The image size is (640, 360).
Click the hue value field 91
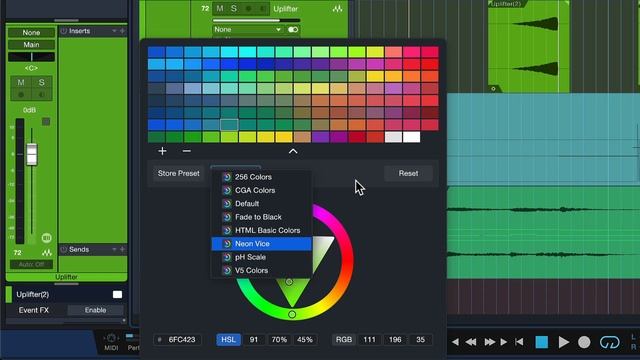pos(254,340)
